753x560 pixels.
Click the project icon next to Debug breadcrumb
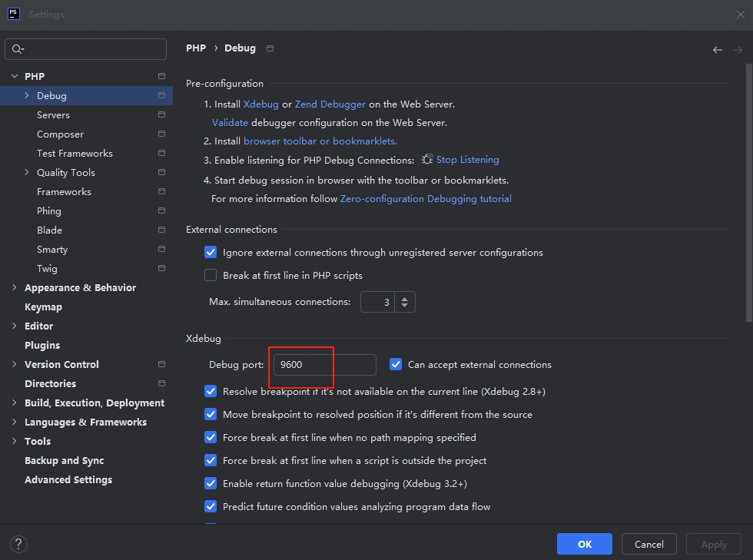click(270, 48)
